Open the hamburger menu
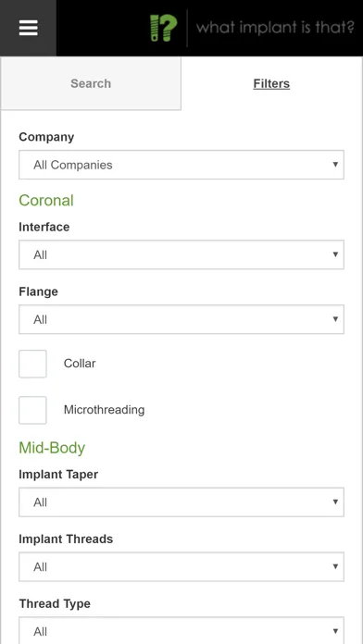The width and height of the screenshot is (363, 644). click(x=28, y=28)
